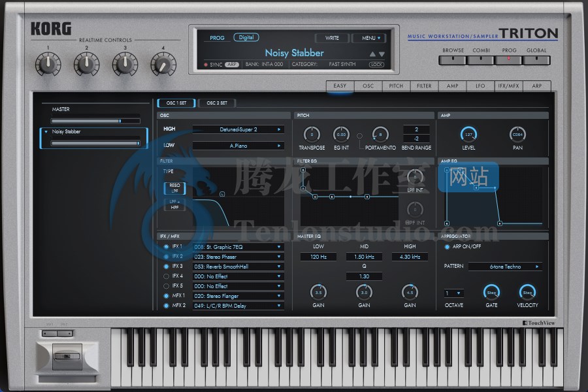Click the arpeggiator Gate knob
Viewport: 588px width, 392px height.
coord(491,292)
